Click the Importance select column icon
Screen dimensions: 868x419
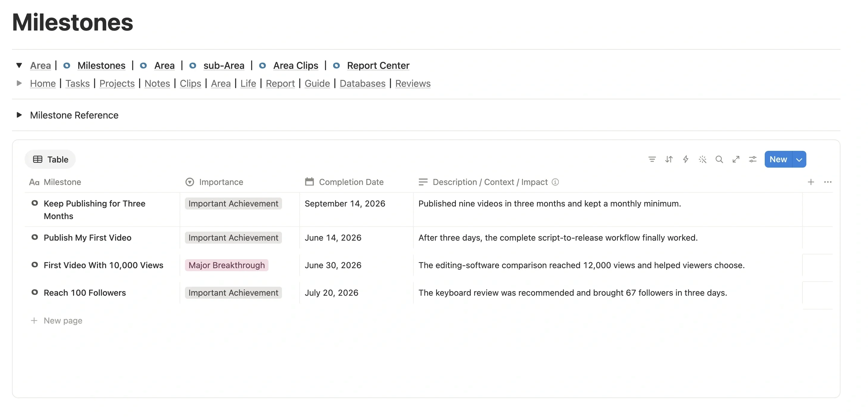point(190,182)
